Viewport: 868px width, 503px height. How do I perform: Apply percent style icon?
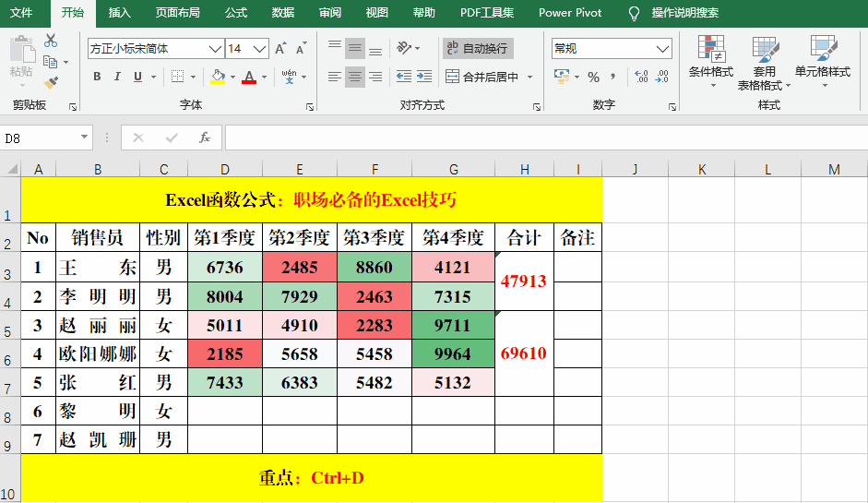(x=594, y=77)
